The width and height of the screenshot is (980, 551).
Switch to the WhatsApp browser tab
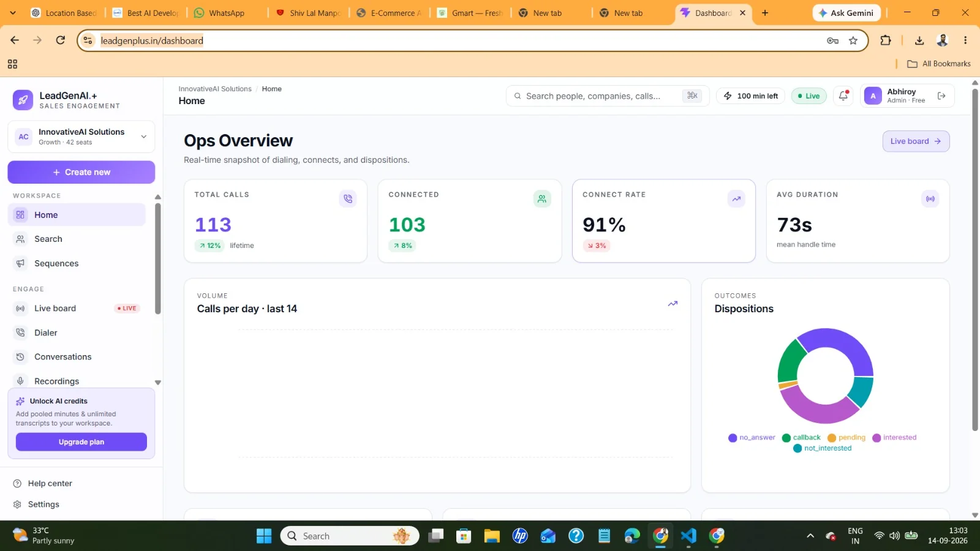click(x=227, y=13)
